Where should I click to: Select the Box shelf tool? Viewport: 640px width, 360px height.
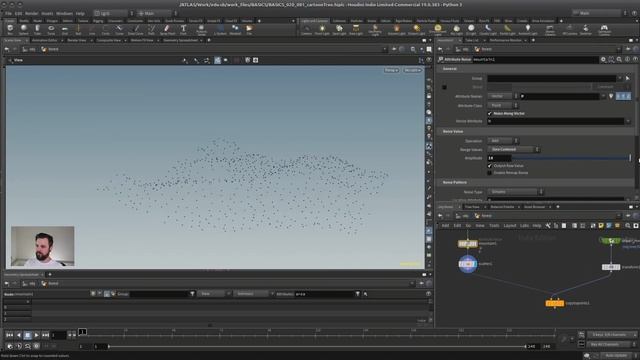(x=10, y=29)
